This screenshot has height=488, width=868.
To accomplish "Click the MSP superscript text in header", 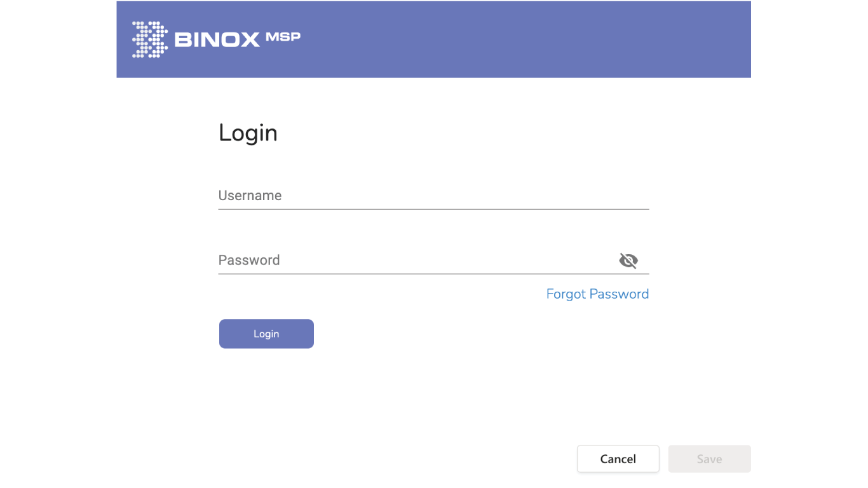I will coord(283,37).
